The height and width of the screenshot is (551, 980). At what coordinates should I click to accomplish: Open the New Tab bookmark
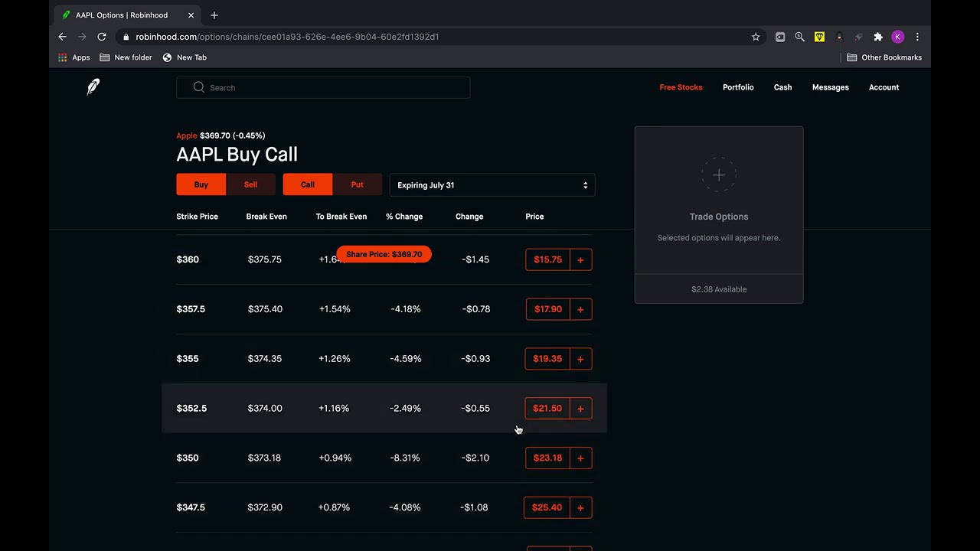(x=185, y=57)
